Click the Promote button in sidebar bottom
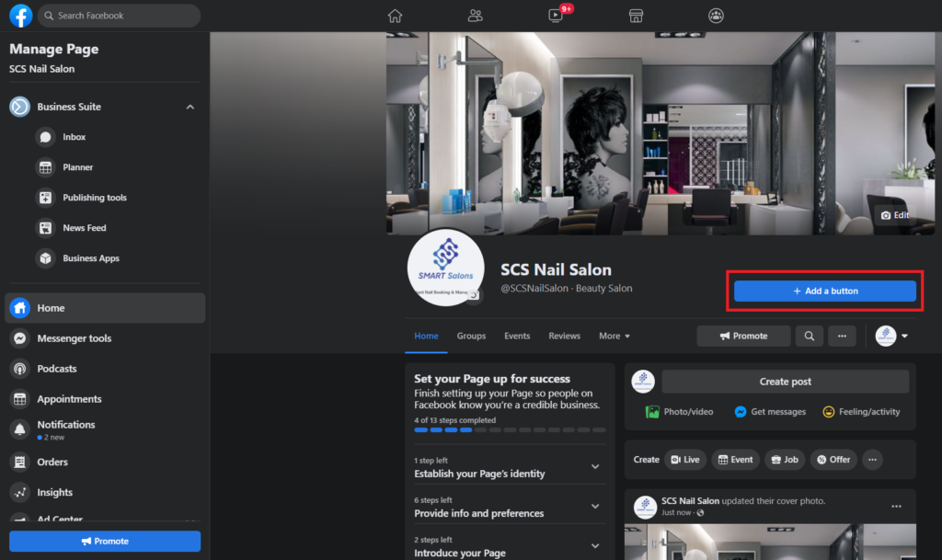Screen dimensions: 942x560 105,542
